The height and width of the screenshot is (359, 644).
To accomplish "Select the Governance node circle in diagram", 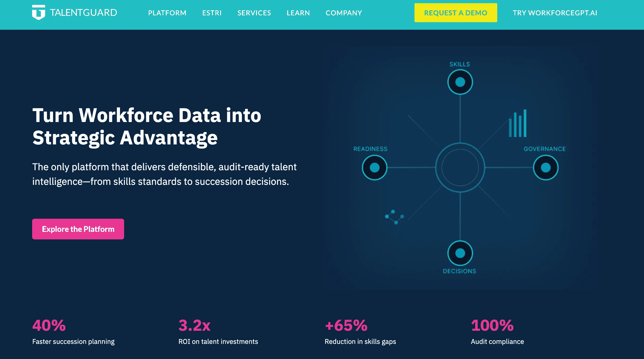I will pyautogui.click(x=545, y=168).
